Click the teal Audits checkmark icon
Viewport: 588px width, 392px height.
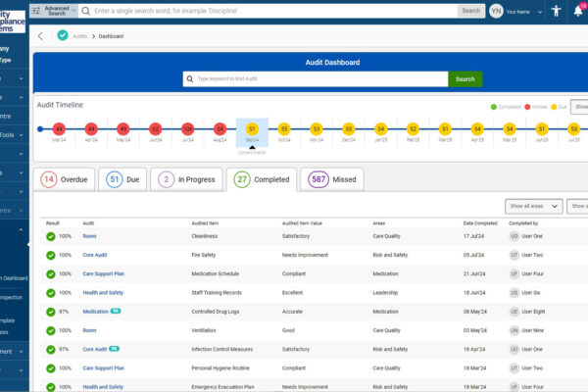click(63, 35)
